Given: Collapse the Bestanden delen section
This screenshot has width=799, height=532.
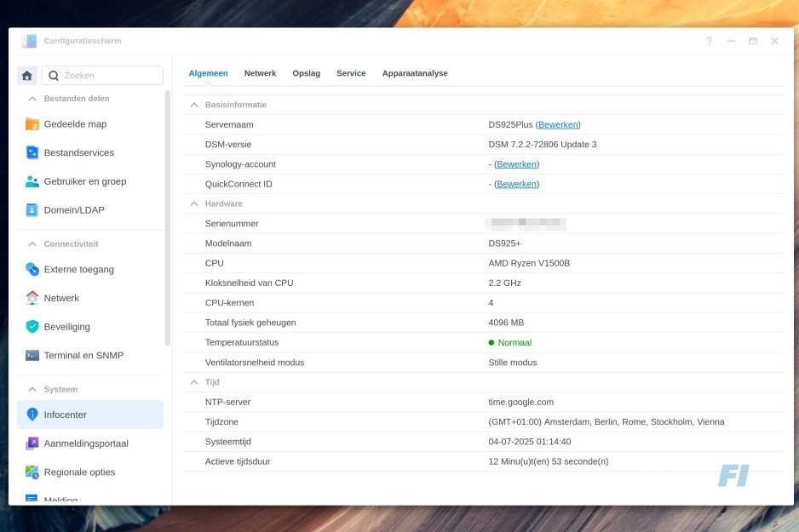Looking at the screenshot, I should tap(32, 98).
